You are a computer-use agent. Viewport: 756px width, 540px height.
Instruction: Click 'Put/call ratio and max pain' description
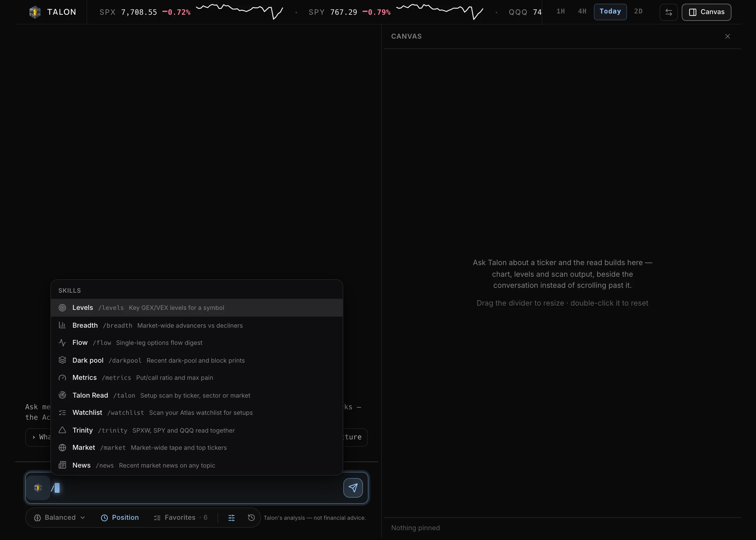point(174,378)
